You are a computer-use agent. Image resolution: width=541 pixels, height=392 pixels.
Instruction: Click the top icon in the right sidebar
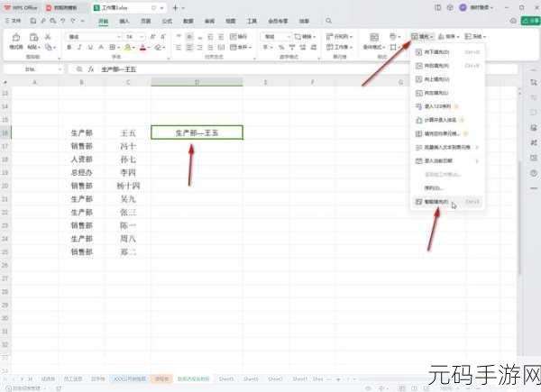pos(534,82)
